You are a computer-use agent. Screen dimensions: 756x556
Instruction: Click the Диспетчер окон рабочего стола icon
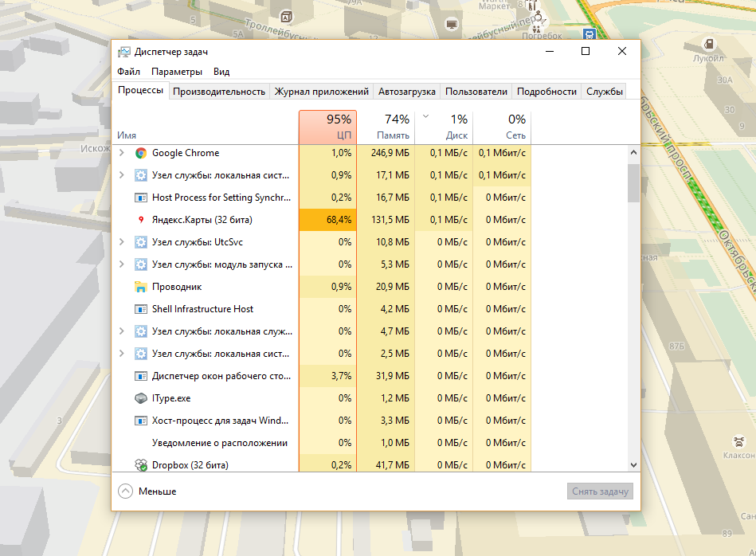(x=140, y=376)
